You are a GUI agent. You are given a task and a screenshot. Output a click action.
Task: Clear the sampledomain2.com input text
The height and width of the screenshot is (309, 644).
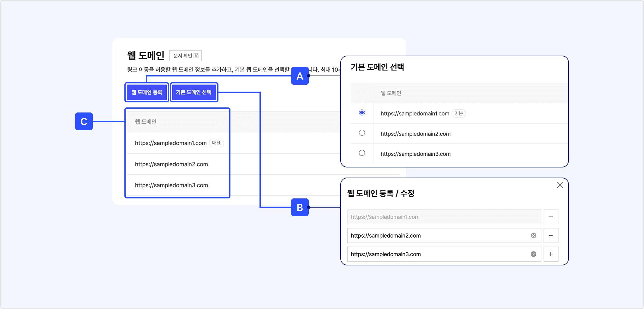(534, 236)
